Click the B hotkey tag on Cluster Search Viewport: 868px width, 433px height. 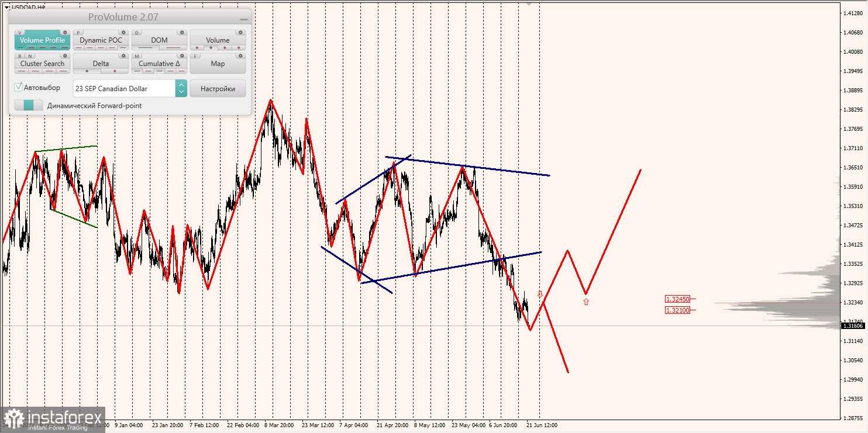20,56
